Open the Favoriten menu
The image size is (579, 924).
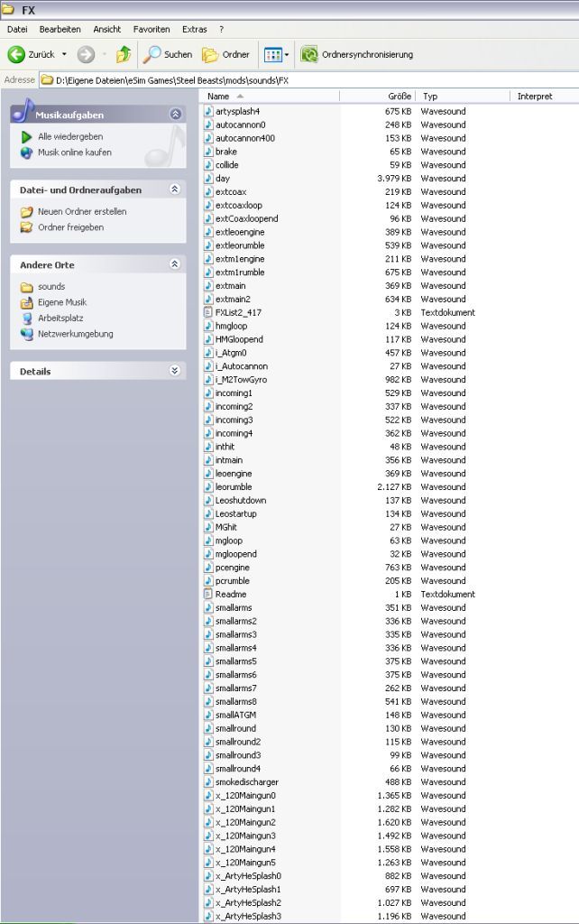(152, 29)
